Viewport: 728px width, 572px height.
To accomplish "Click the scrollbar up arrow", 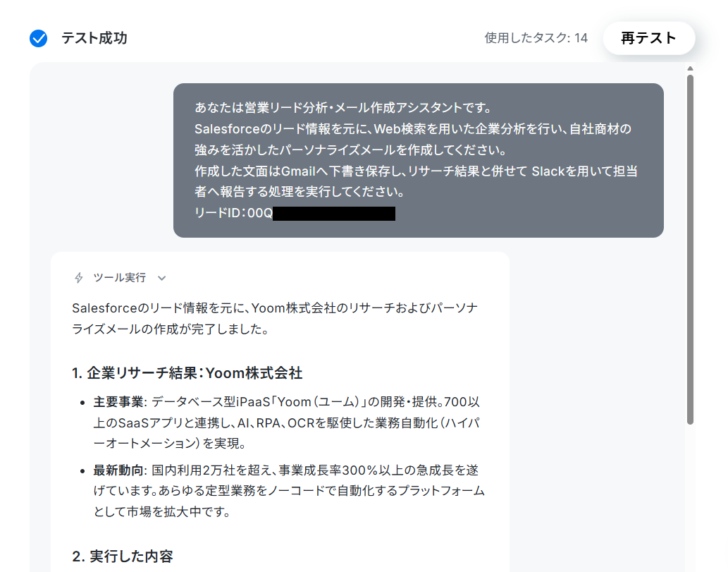I will click(691, 68).
